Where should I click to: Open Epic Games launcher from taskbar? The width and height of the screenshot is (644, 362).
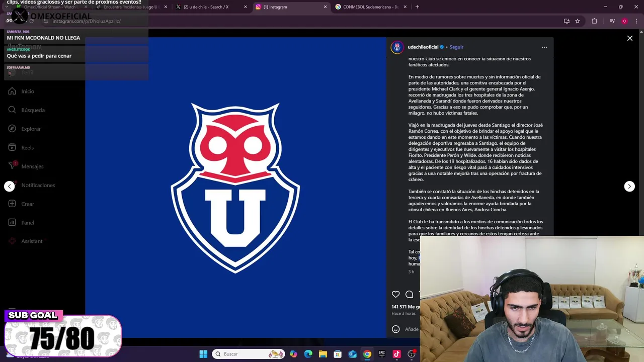click(x=382, y=354)
